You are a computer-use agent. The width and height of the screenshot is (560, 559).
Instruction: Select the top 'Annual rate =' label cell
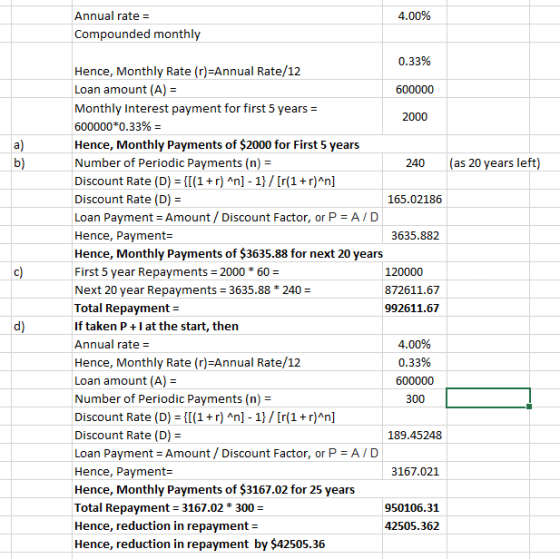[227, 16]
